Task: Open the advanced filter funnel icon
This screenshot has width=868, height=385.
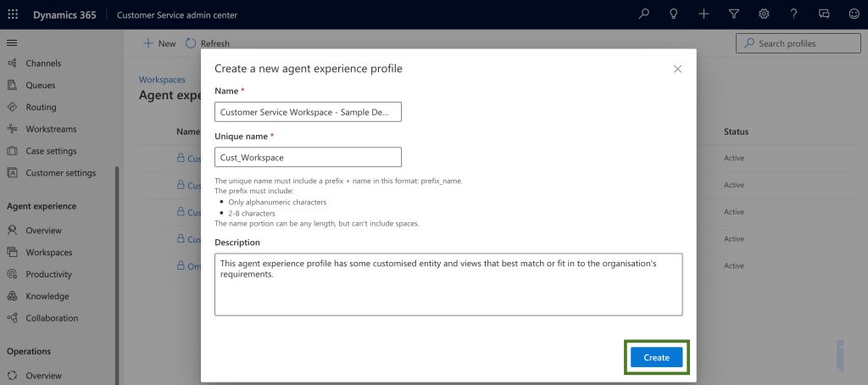Action: [734, 14]
